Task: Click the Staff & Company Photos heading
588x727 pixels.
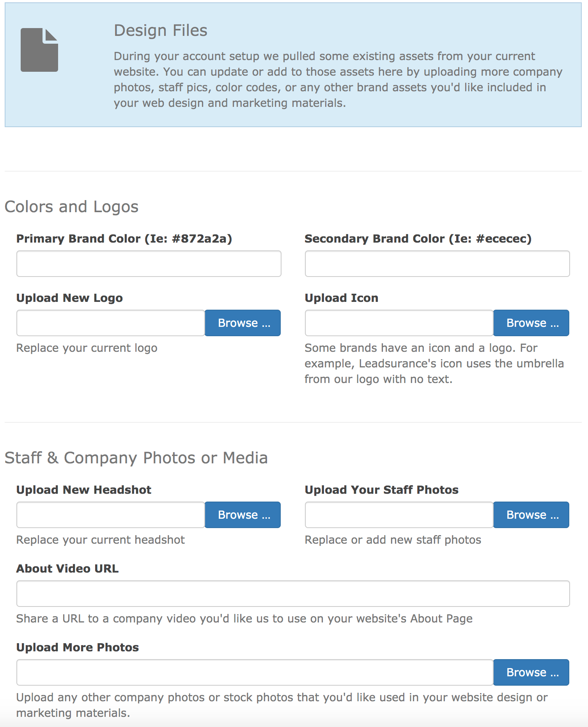Action: tap(136, 457)
